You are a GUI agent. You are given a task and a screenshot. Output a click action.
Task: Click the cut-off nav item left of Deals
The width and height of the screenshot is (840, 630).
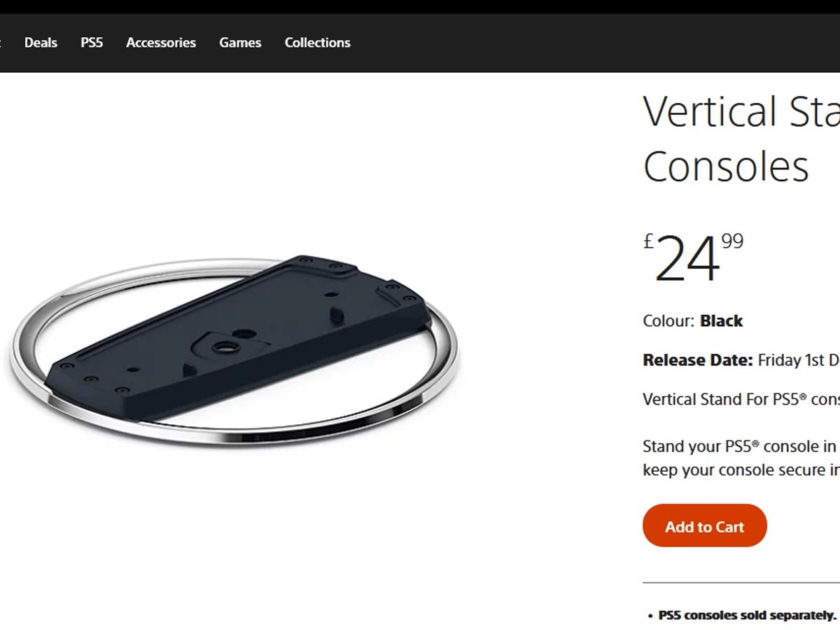[1, 43]
